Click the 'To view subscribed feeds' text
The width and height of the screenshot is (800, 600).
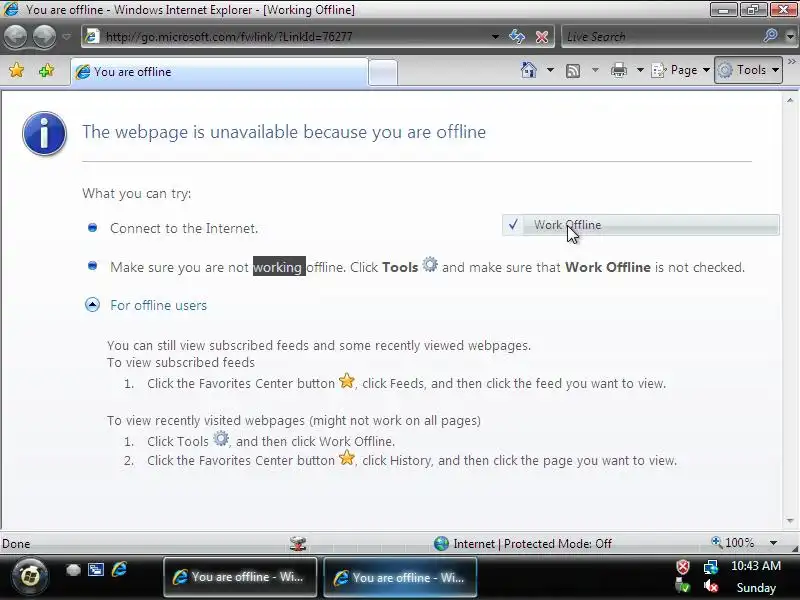pos(181,362)
